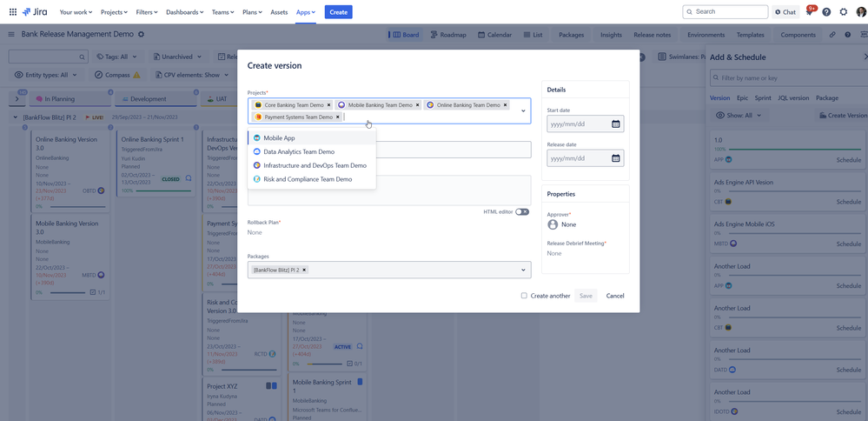Select Infrastructure and DevOps Team Demo option
This screenshot has width=868, height=421.
coord(312,165)
